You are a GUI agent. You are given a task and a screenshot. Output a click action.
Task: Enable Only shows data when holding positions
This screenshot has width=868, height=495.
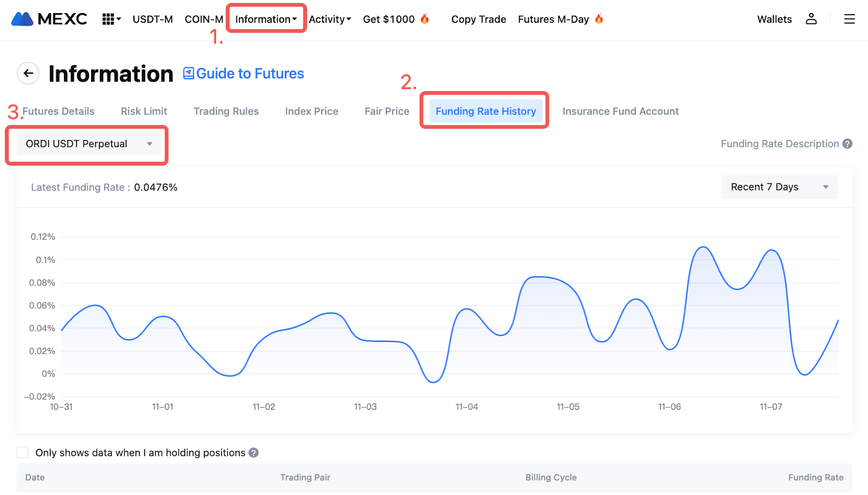22,453
